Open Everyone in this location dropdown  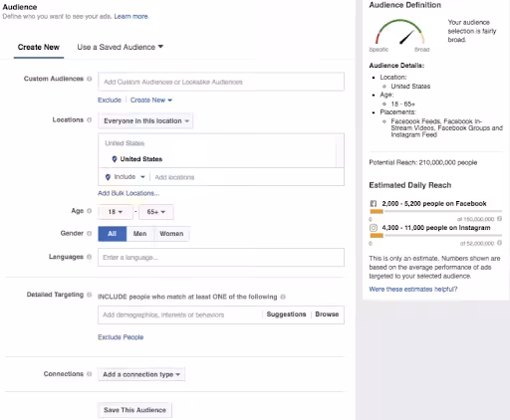[x=145, y=120]
